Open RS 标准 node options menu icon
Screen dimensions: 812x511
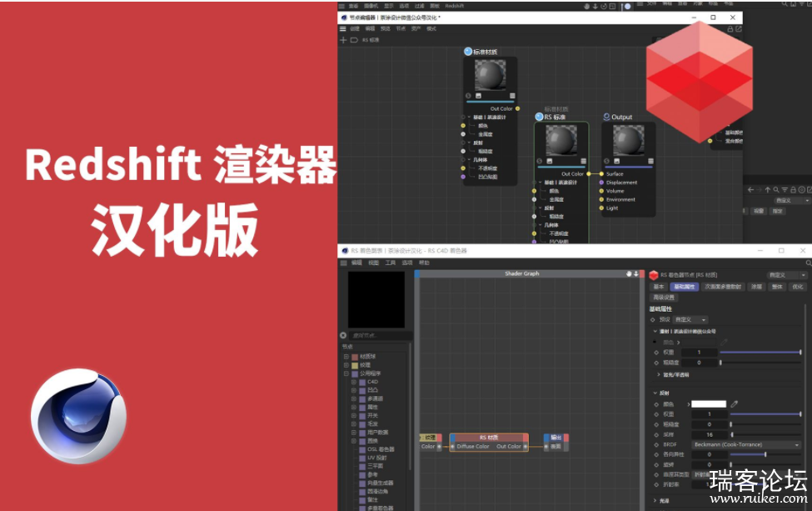[584, 161]
